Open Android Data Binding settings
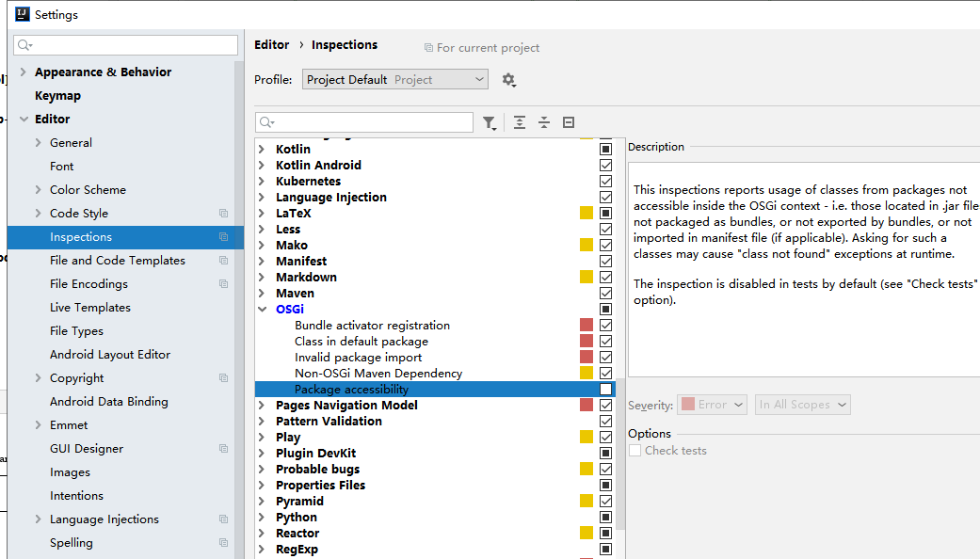The width and height of the screenshot is (980, 559). pos(109,402)
